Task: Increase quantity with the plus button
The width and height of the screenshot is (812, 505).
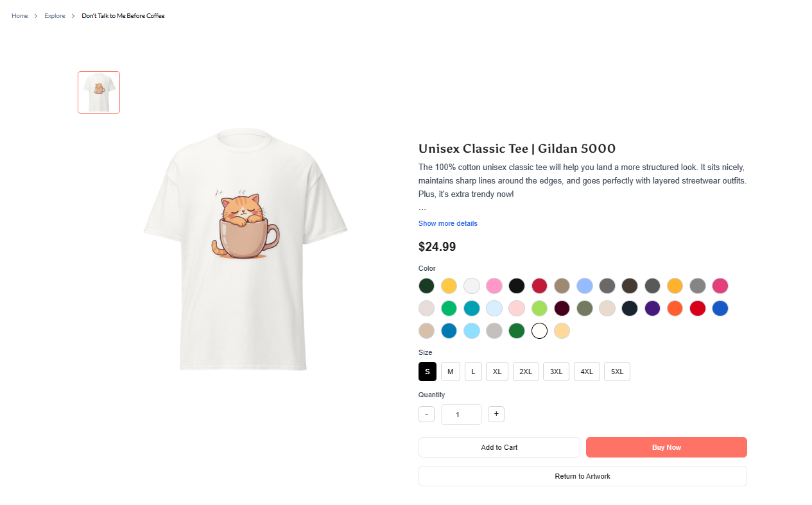Action: 496,414
